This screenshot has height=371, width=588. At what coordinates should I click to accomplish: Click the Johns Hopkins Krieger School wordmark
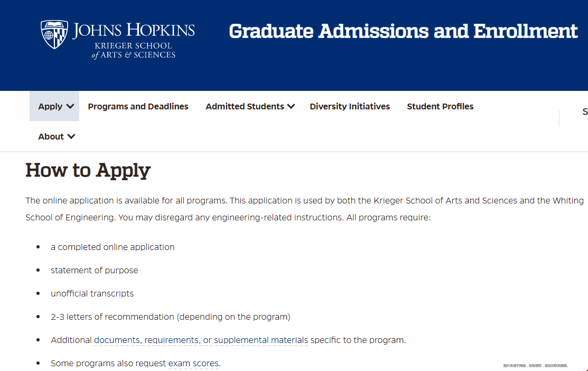[134, 40]
